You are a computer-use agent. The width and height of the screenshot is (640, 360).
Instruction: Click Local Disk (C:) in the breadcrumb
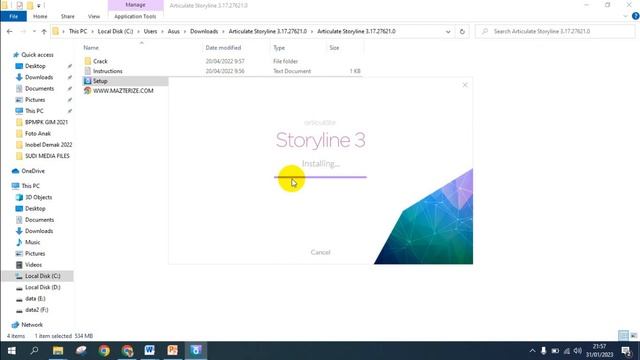click(x=116, y=31)
